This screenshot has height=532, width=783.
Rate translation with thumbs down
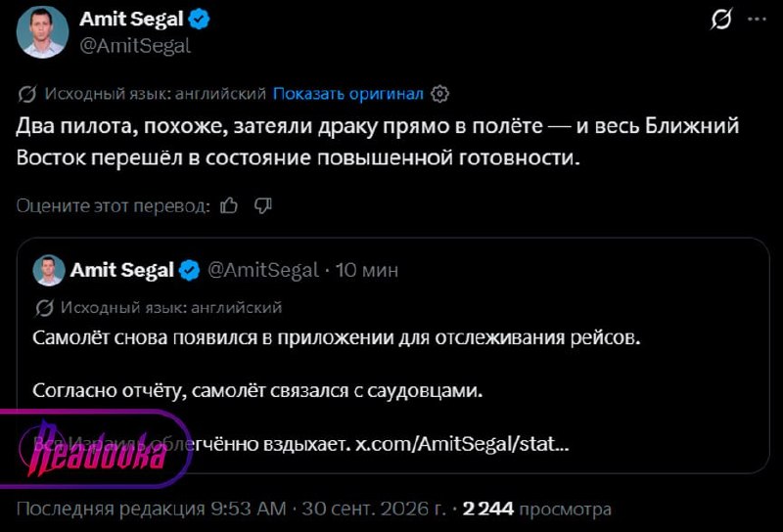pos(262,205)
